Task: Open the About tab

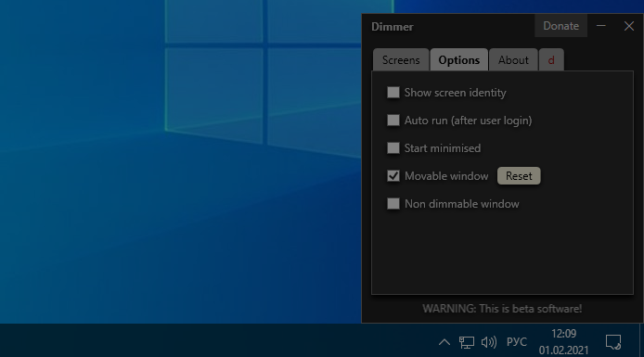Action: click(513, 60)
